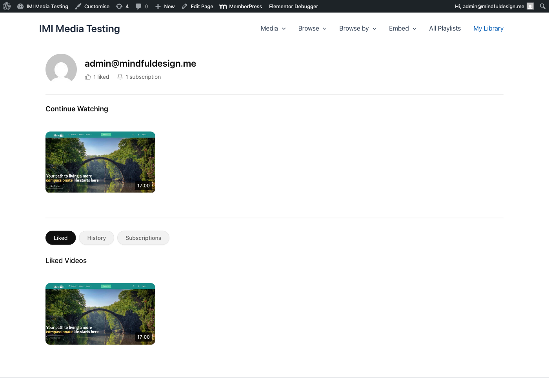Viewport: 549px width, 392px height.
Task: Click the admin bar search magnifier
Action: 542,6
